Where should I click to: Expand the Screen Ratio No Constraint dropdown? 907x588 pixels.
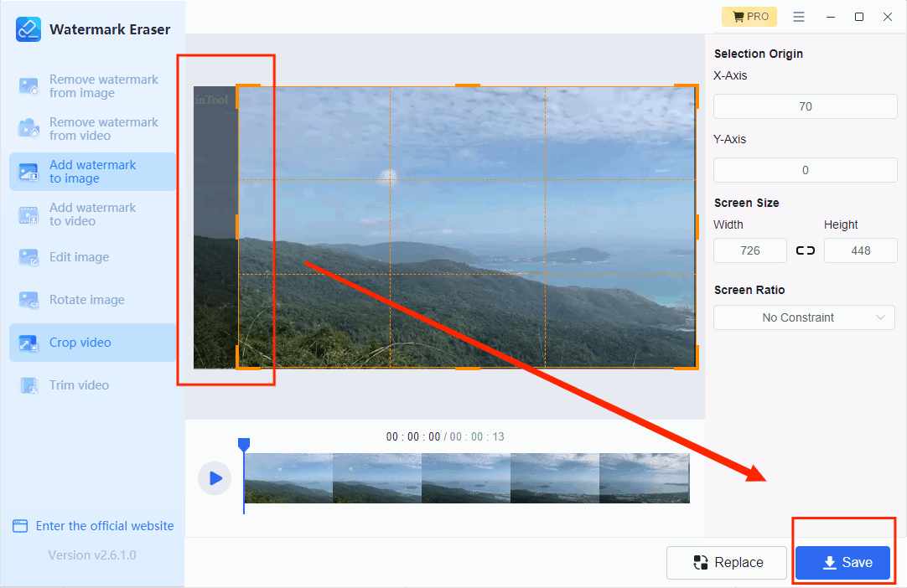804,317
